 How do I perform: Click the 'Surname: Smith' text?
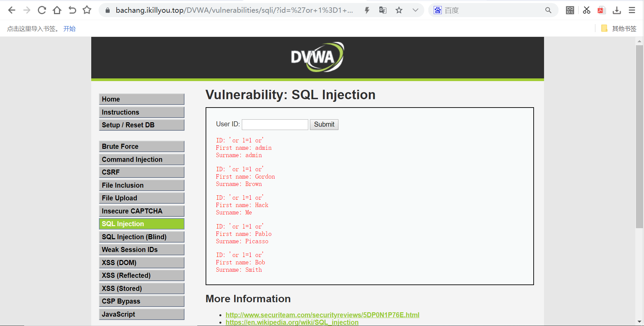(239, 270)
